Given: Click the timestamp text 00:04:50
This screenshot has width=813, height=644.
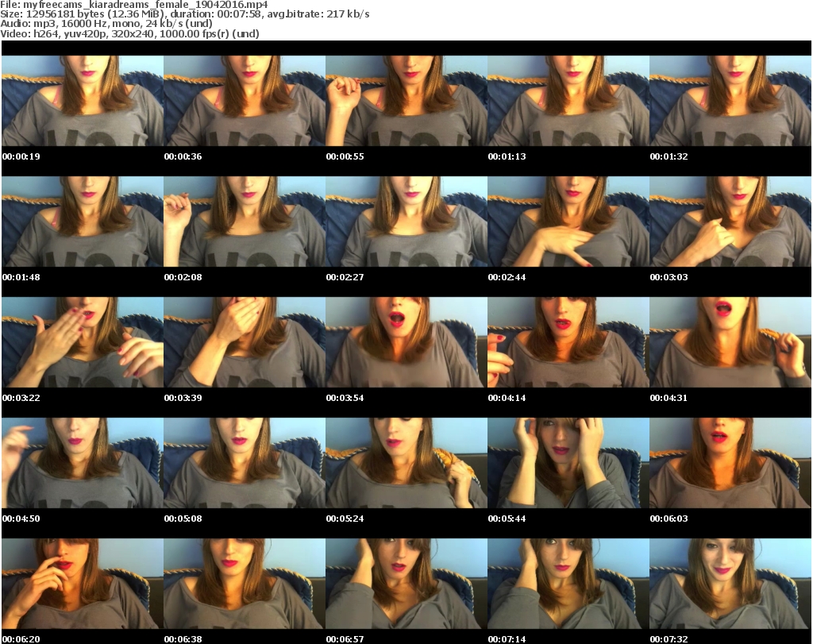Looking at the screenshot, I should point(21,519).
